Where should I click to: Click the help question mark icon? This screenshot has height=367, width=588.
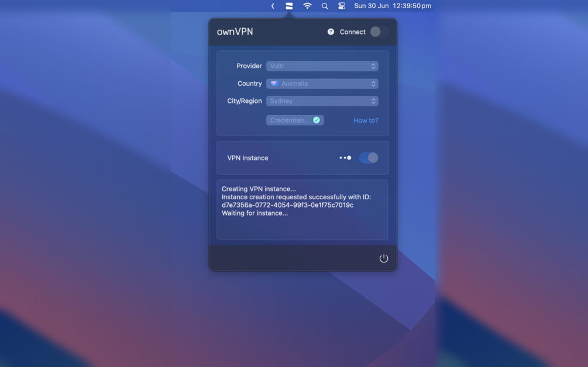tap(331, 32)
